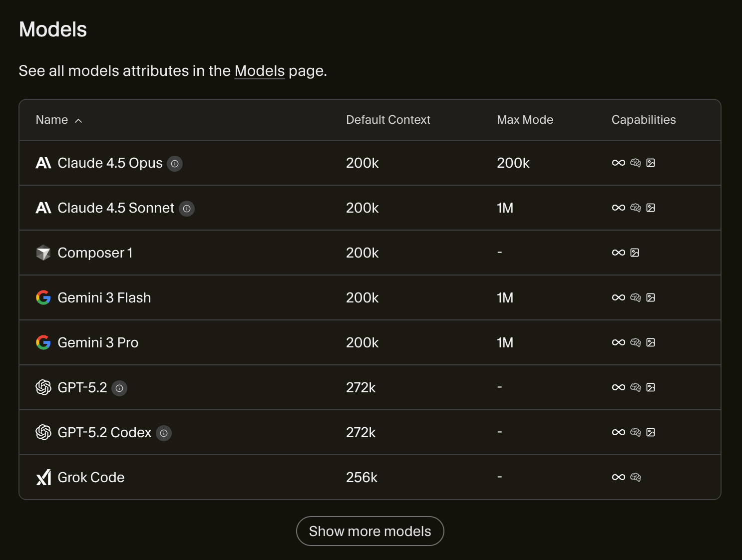This screenshot has height=560, width=742.
Task: Click the infinity icon in Gemini 3 Pro row
Action: (x=618, y=343)
